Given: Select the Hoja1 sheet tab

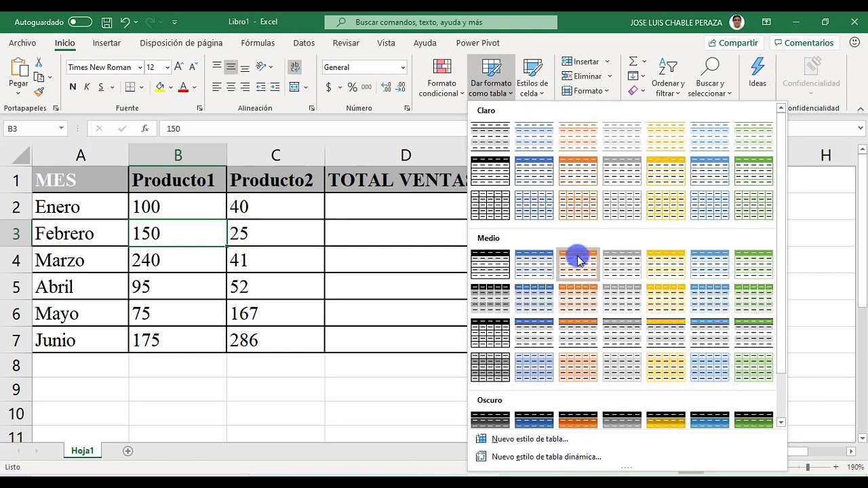Looking at the screenshot, I should pyautogui.click(x=83, y=451).
